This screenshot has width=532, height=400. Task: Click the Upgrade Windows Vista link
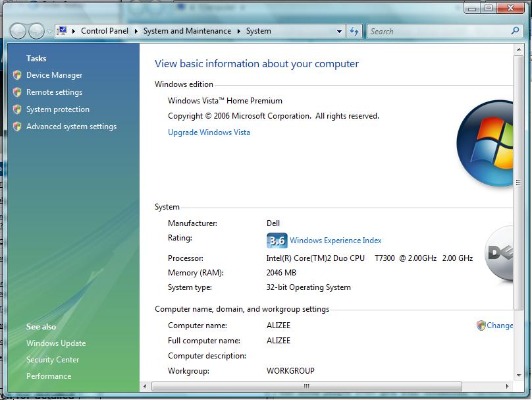point(209,132)
